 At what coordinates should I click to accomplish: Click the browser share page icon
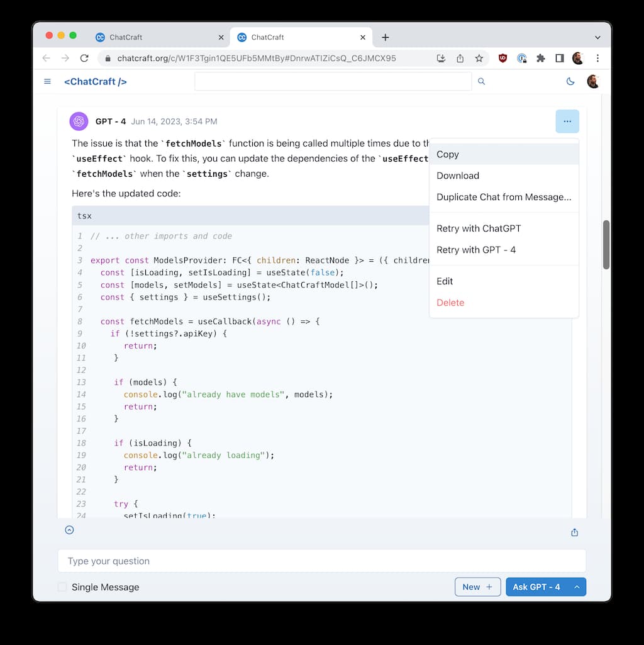(460, 59)
